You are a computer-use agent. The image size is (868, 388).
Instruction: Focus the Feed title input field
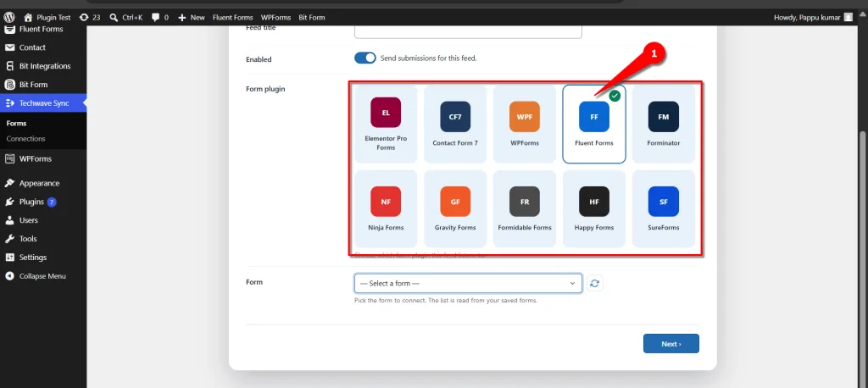(468, 31)
